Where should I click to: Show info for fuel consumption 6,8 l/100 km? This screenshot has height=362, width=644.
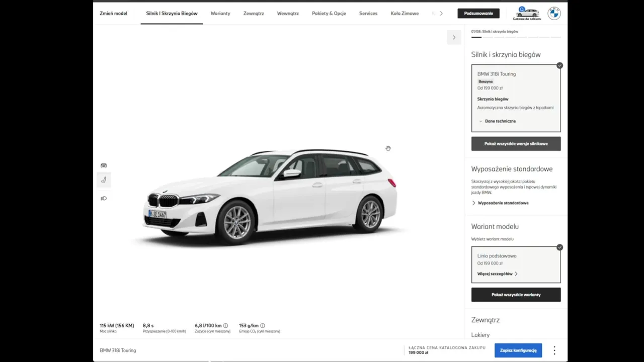pyautogui.click(x=225, y=326)
